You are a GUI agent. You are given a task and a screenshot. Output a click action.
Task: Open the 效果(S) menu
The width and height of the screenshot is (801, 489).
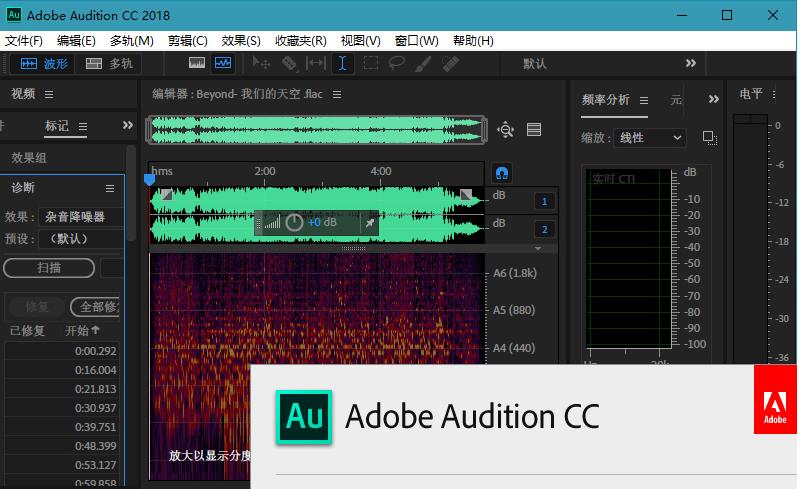(x=241, y=41)
